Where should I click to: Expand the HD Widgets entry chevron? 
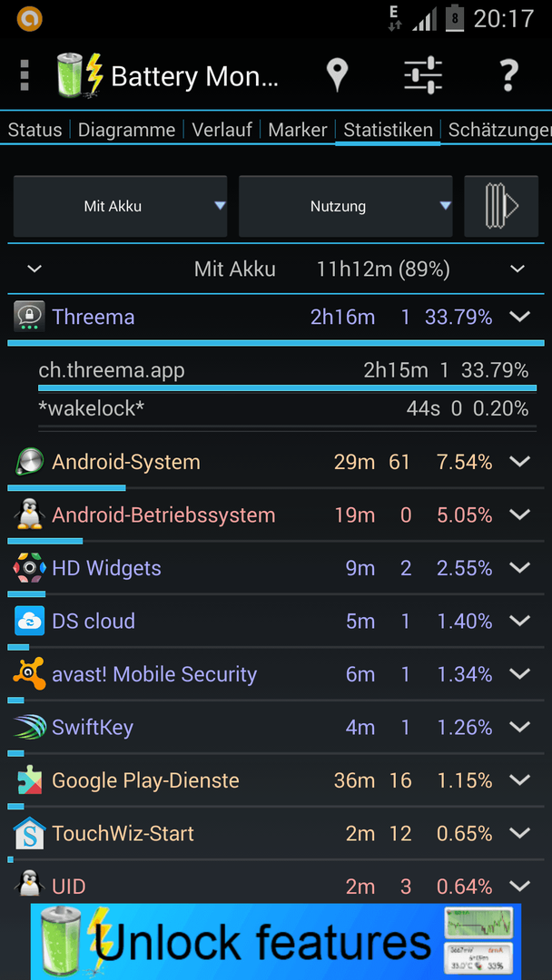tap(519, 568)
